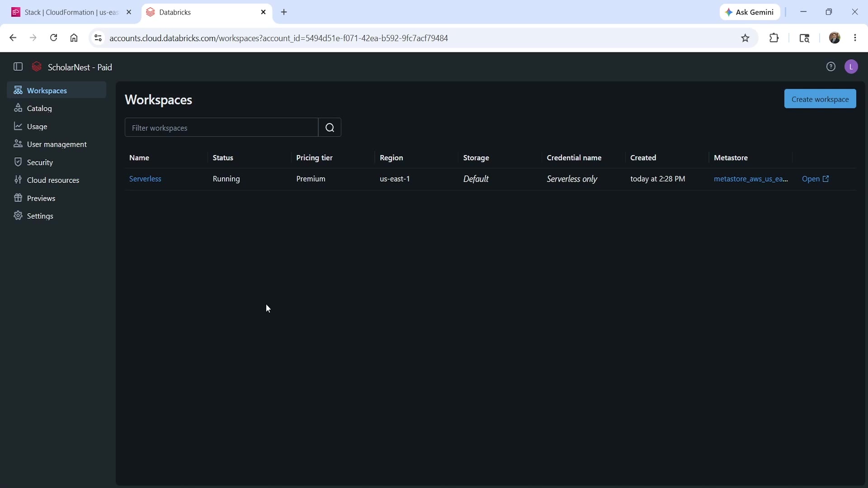Click the Settings gear icon
The height and width of the screenshot is (488, 868).
18,216
